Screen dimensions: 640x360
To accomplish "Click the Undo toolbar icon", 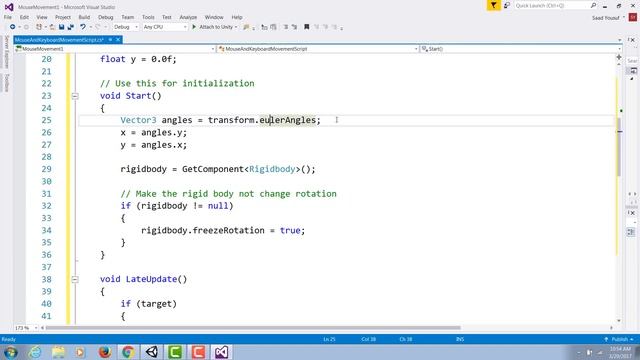I will (x=82, y=27).
